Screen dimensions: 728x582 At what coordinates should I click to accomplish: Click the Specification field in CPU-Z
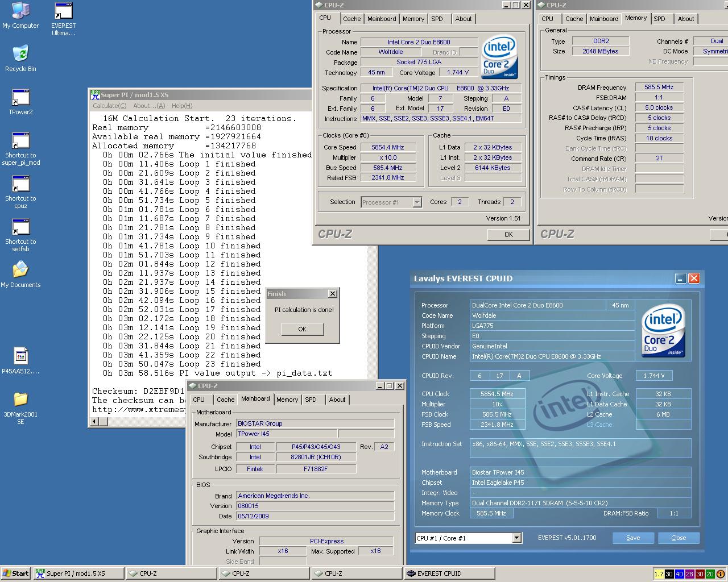tap(441, 88)
